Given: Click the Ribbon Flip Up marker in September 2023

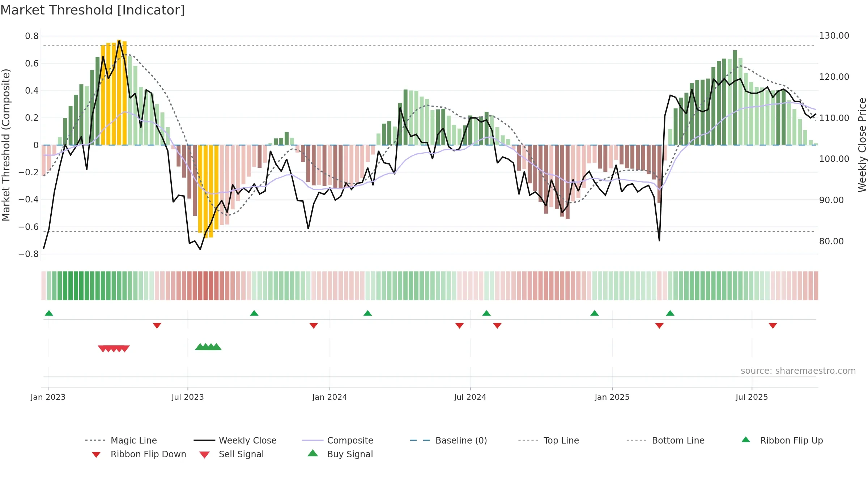Looking at the screenshot, I should pyautogui.click(x=254, y=313).
